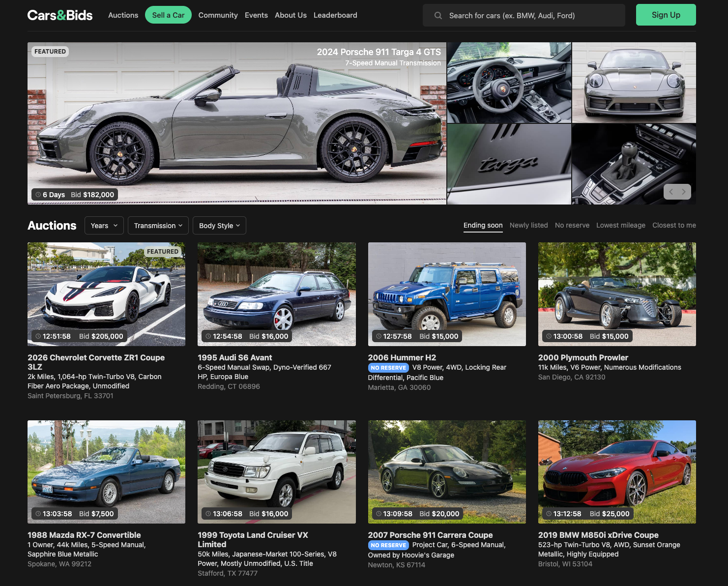Image resolution: width=728 pixels, height=586 pixels.
Task: Open Corvette ZR1 listing photo
Action: pos(106,294)
